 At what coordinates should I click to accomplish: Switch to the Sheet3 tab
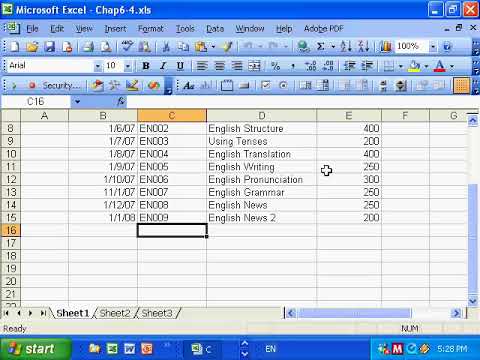pyautogui.click(x=157, y=313)
